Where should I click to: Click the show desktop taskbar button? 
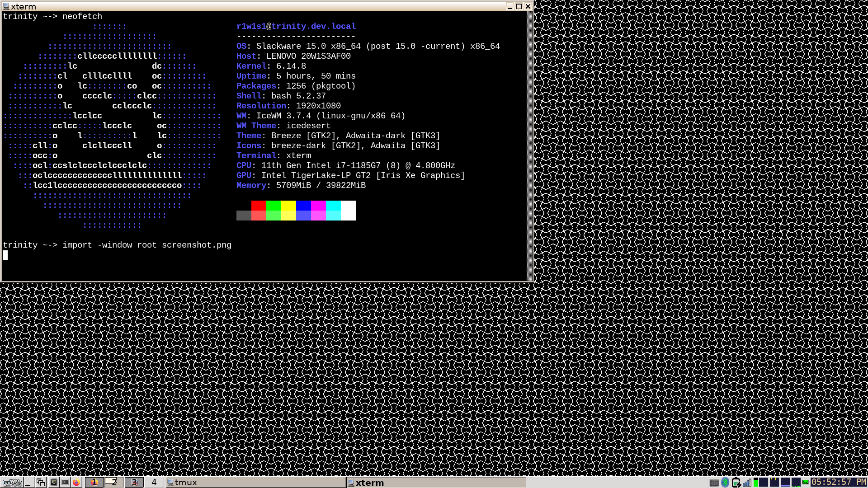point(28,483)
